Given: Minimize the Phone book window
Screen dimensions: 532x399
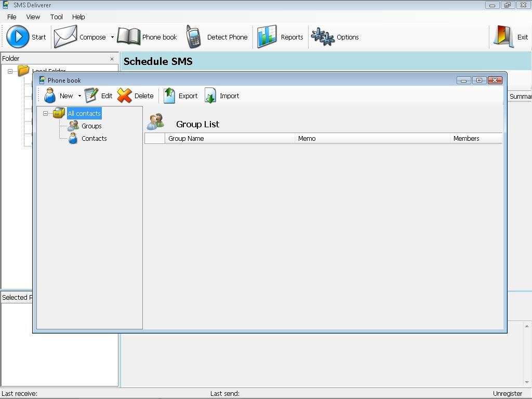Looking at the screenshot, I should point(464,80).
